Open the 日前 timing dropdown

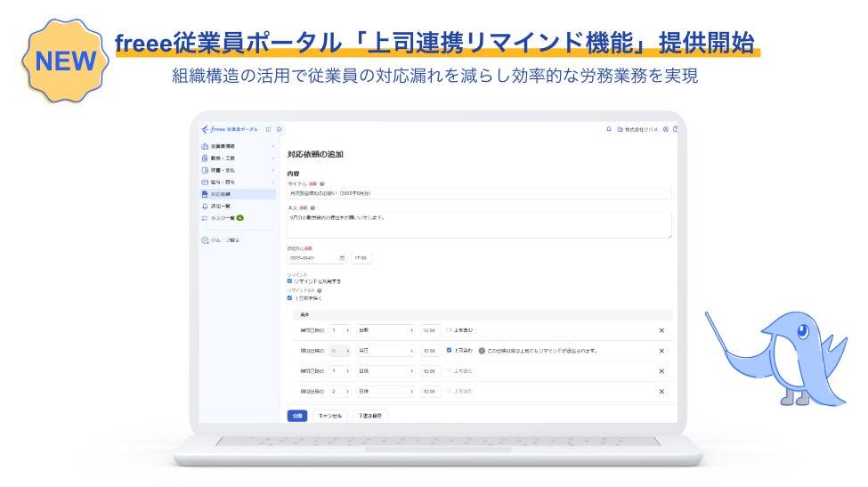pyautogui.click(x=385, y=330)
